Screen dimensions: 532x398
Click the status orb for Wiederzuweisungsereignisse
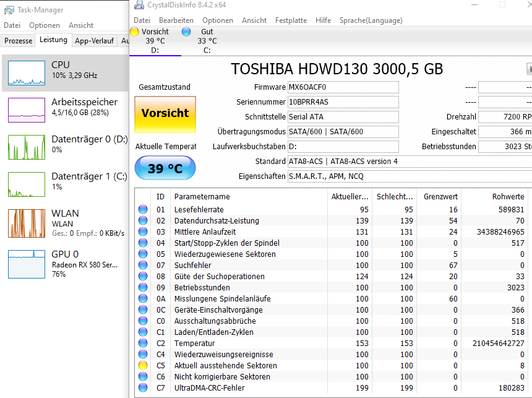click(x=143, y=355)
